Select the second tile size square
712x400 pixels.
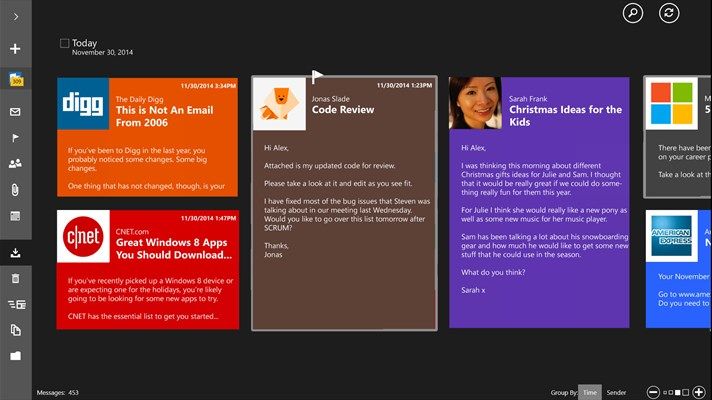point(671,393)
